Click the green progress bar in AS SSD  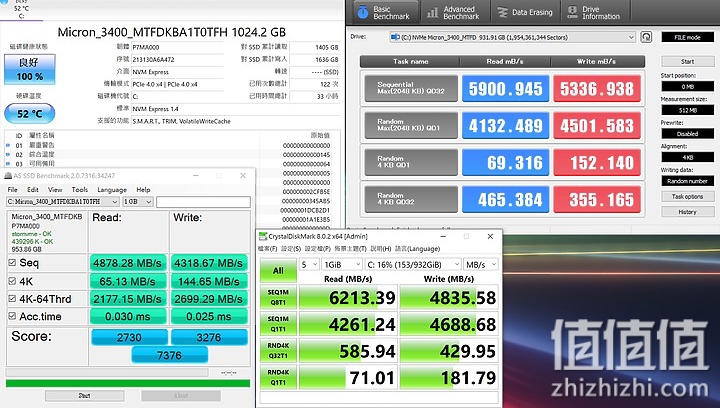tap(128, 383)
